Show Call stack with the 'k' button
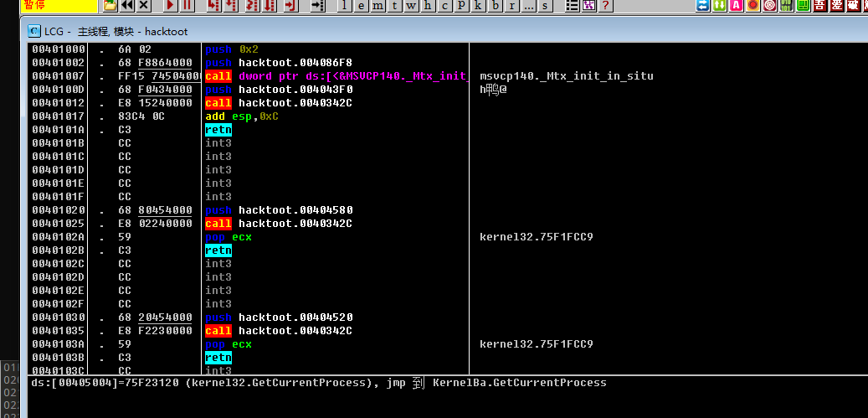This screenshot has width=868, height=418. (478, 6)
